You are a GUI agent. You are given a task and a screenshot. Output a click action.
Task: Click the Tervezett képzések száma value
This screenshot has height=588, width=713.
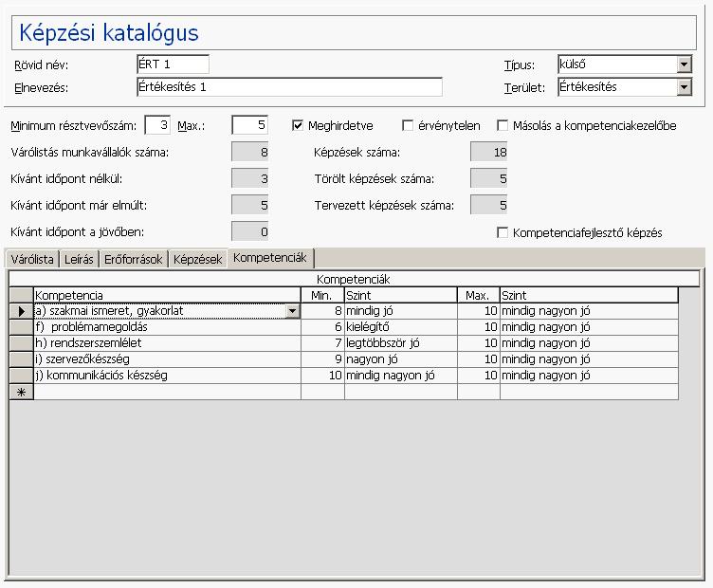488,205
